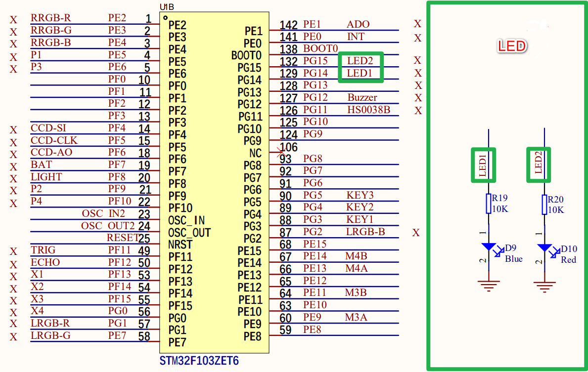This screenshot has width=588, height=372.
Task: Click the X marker right of Buzzer
Action: click(418, 98)
